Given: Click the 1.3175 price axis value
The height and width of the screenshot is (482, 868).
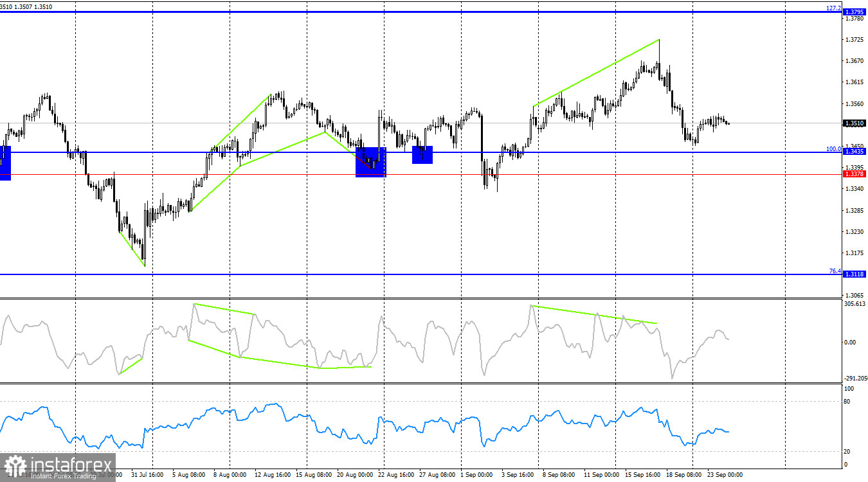Looking at the screenshot, I should click(855, 253).
